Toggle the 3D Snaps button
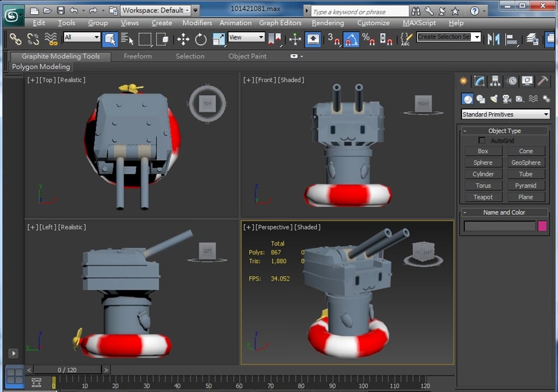 pos(333,39)
